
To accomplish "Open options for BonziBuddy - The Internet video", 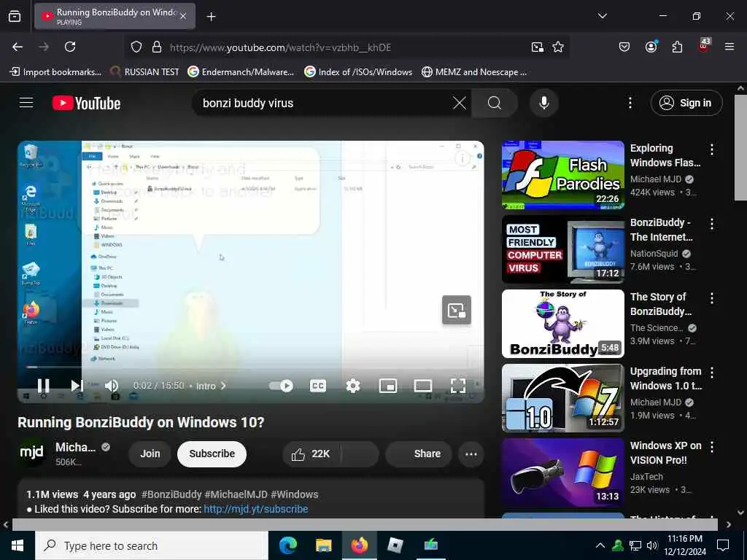I will [x=712, y=224].
